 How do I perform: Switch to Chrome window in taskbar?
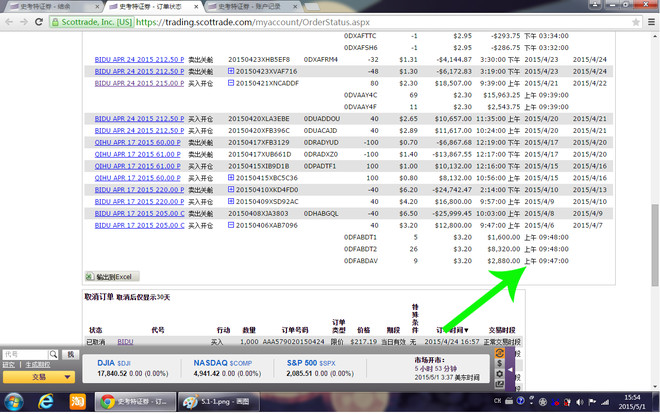click(134, 402)
